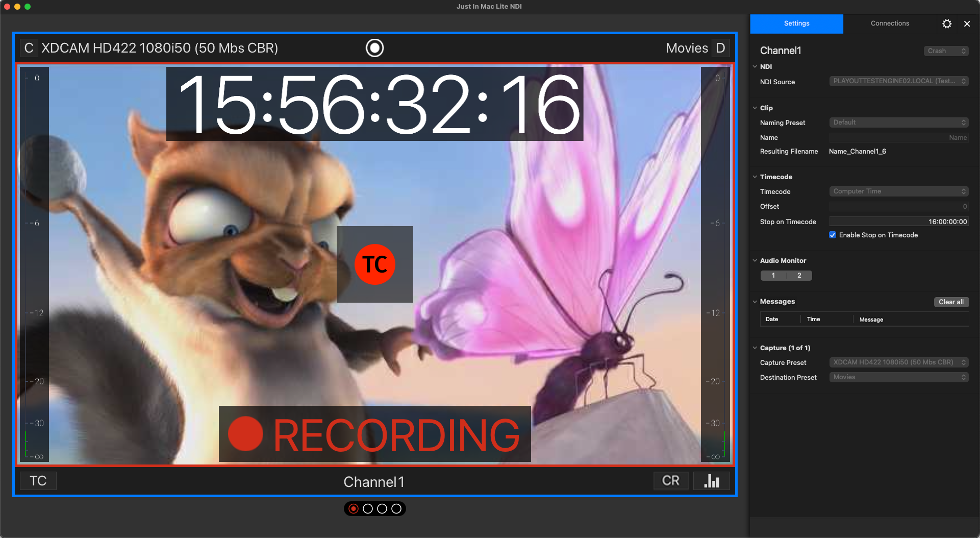Open the Timecode source dropdown
Image resolution: width=980 pixels, height=538 pixels.
point(899,191)
